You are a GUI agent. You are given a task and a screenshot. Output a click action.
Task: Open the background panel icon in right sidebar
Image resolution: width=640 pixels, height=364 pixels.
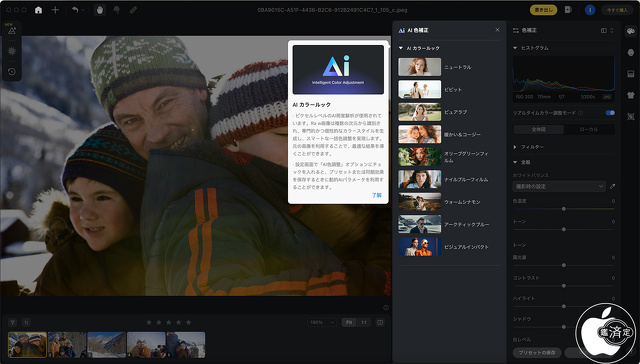coord(631,74)
